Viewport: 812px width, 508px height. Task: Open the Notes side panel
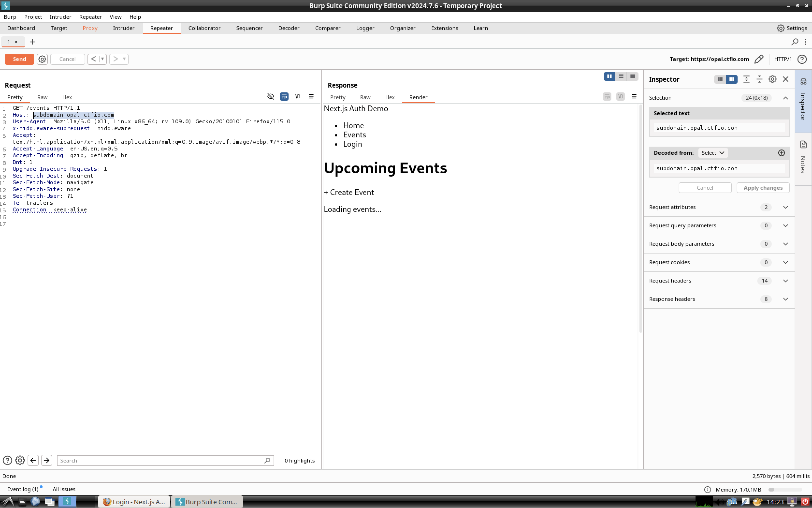(803, 157)
